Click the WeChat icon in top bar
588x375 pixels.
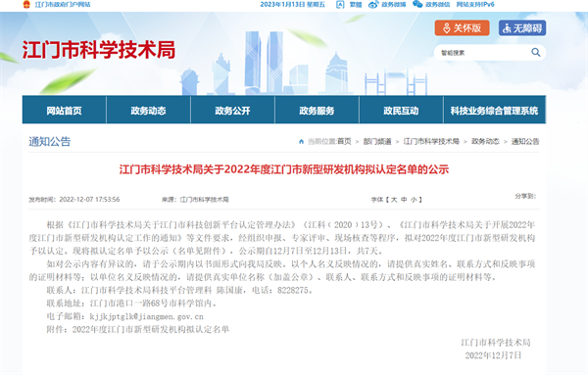(x=417, y=4)
